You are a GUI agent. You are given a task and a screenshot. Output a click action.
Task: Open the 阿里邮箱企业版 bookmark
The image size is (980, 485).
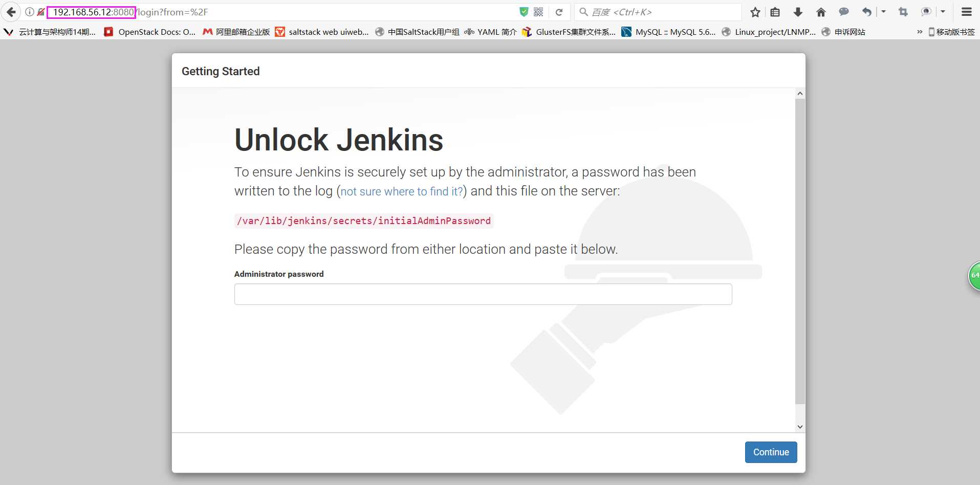(236, 32)
